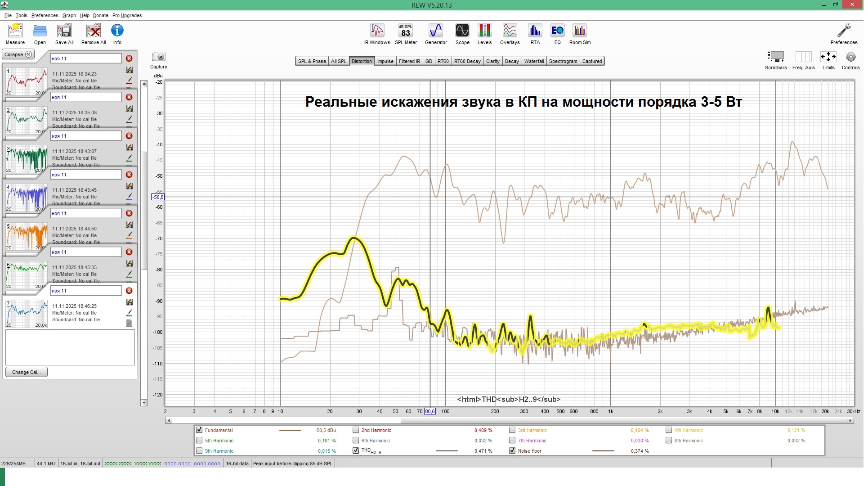868x486 pixels.
Task: Open the RTA analyzer window
Action: point(535,34)
